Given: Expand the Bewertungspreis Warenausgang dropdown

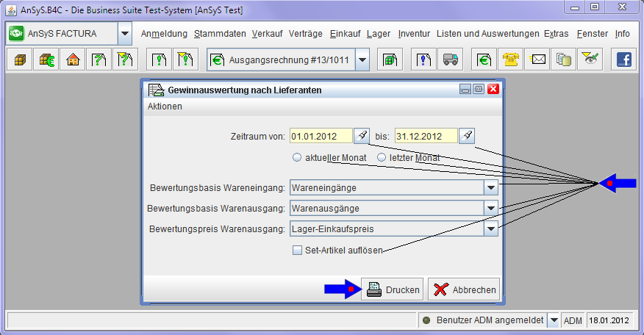Looking at the screenshot, I should click(x=490, y=228).
